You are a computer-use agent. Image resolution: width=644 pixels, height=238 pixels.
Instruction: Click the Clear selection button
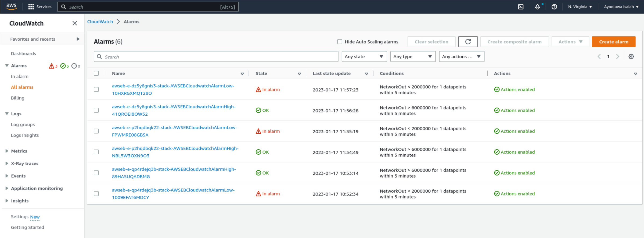pos(431,42)
